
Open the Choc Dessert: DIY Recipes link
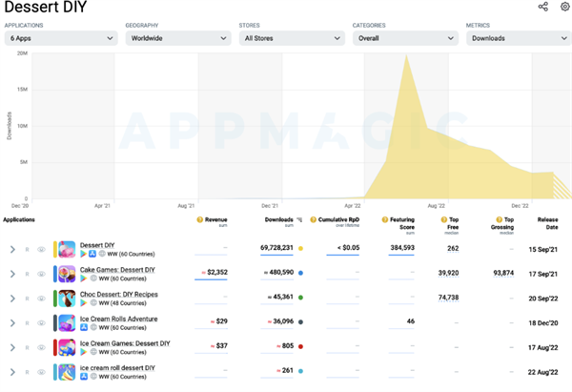119,294
